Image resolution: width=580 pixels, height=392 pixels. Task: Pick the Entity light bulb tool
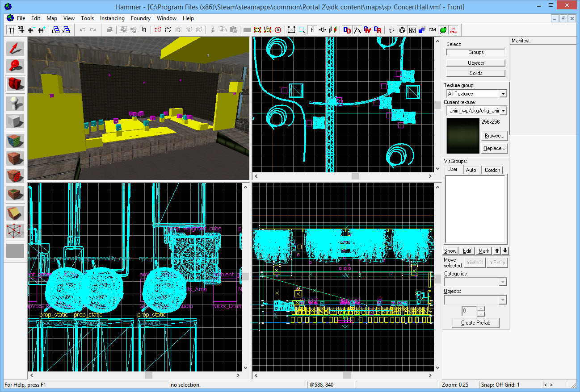(x=15, y=103)
